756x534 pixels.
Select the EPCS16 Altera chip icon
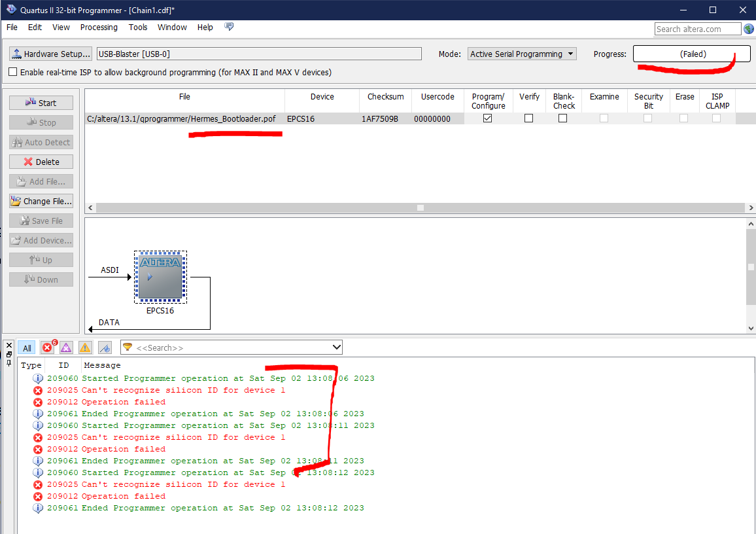point(160,277)
